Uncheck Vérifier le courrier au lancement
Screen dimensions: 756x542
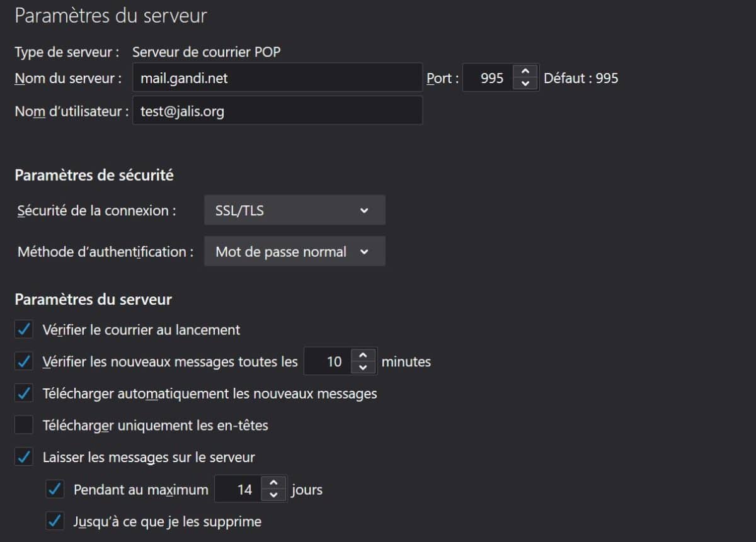click(24, 329)
